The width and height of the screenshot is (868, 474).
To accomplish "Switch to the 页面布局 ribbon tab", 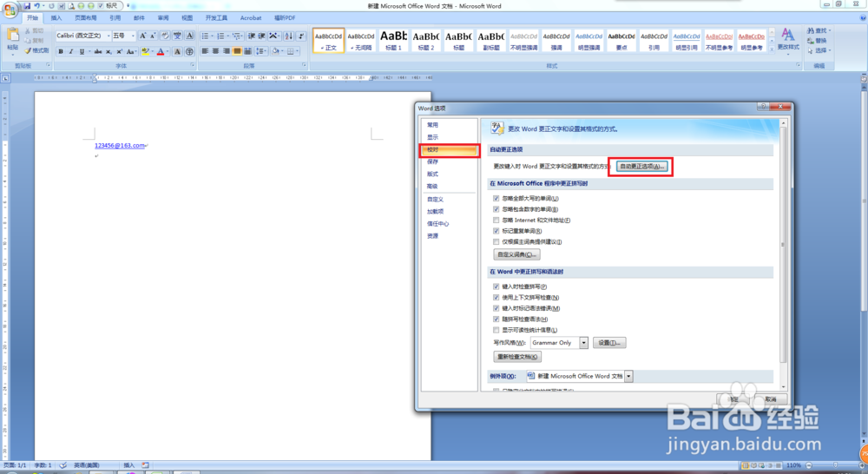I will click(x=86, y=17).
